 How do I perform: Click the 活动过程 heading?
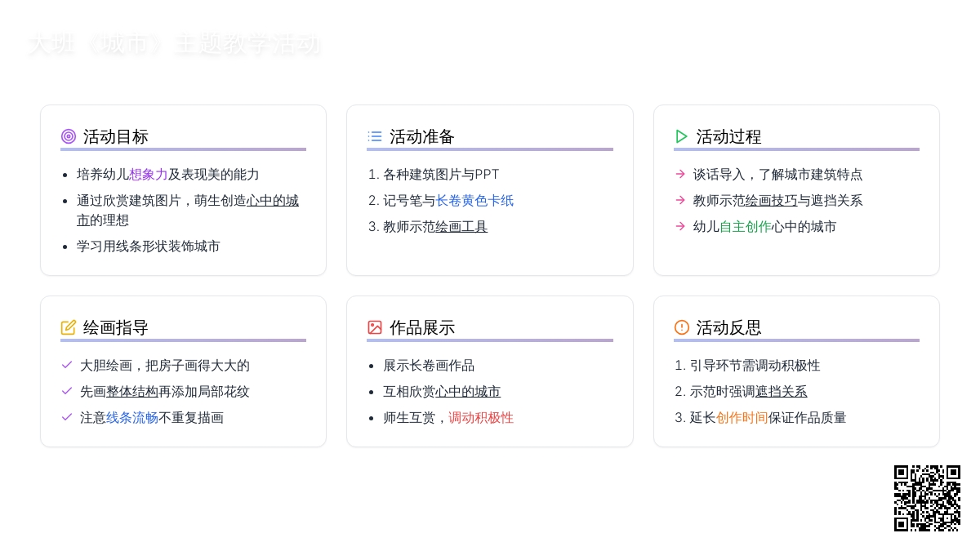click(x=729, y=136)
